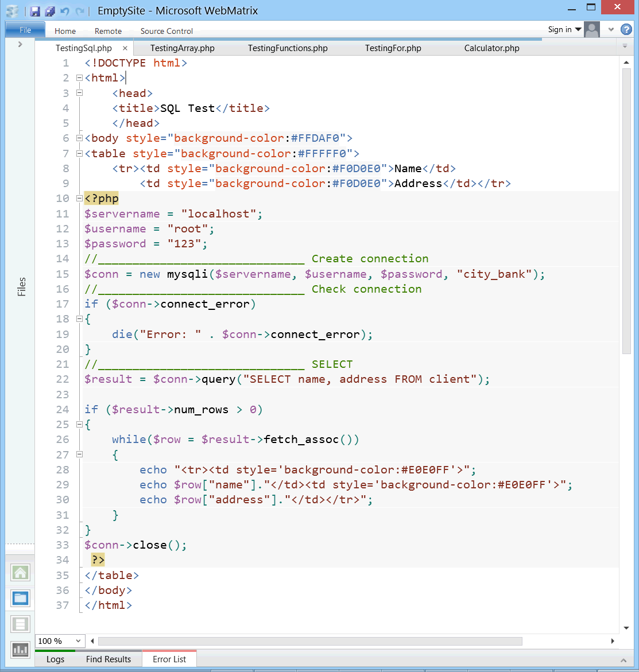
Task: Click "SQL Test" title text on line 4
Action: pos(187,108)
